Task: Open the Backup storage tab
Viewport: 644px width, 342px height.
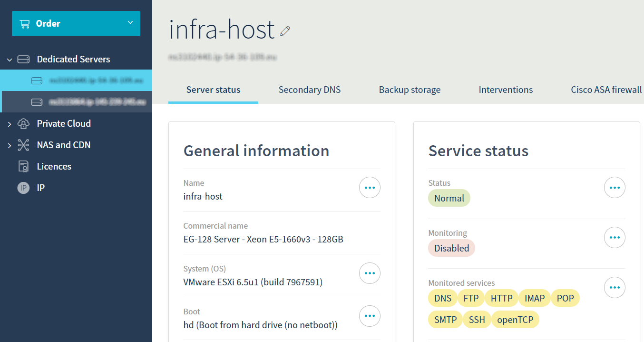Action: click(410, 90)
